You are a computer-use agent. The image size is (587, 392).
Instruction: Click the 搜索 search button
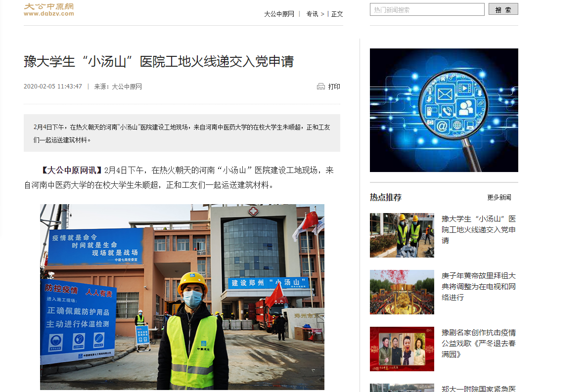503,9
